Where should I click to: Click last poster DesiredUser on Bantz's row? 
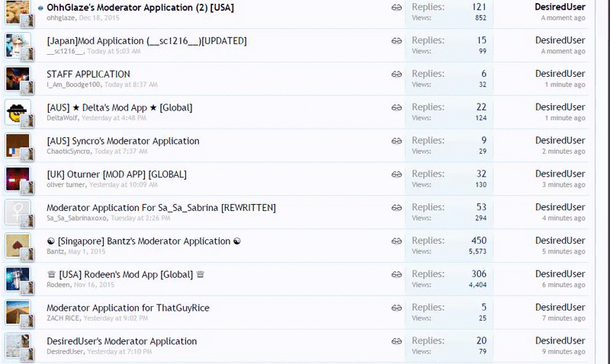560,241
